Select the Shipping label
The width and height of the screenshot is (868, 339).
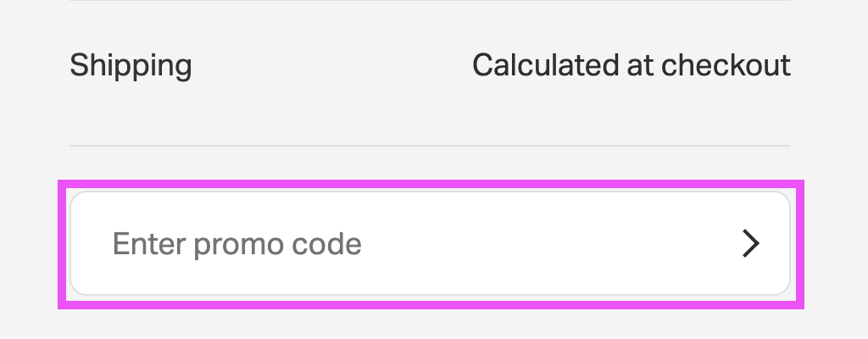131,65
